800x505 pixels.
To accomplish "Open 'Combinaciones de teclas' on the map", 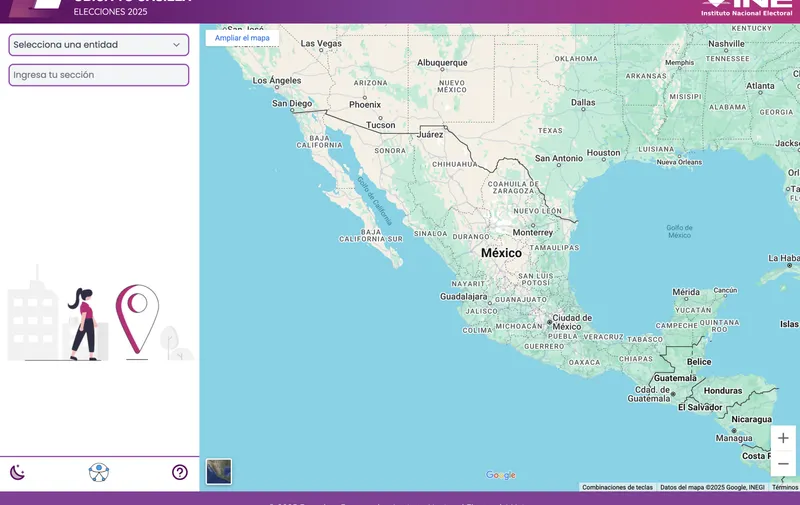I will point(617,487).
